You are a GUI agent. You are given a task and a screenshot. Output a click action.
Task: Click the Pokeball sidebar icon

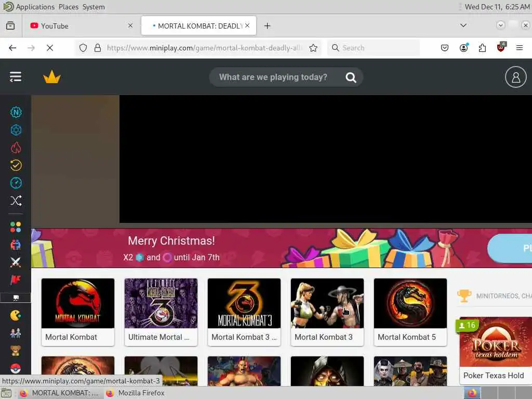click(x=16, y=368)
